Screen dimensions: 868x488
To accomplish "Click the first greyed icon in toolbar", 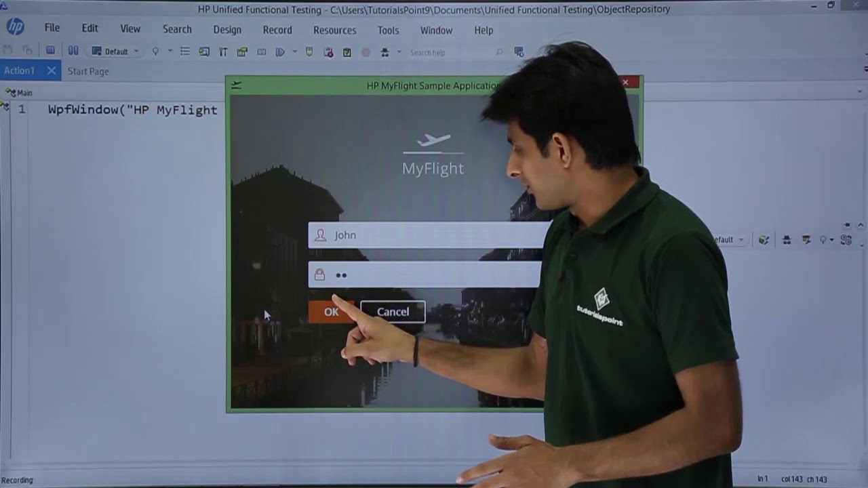I will [x=8, y=50].
